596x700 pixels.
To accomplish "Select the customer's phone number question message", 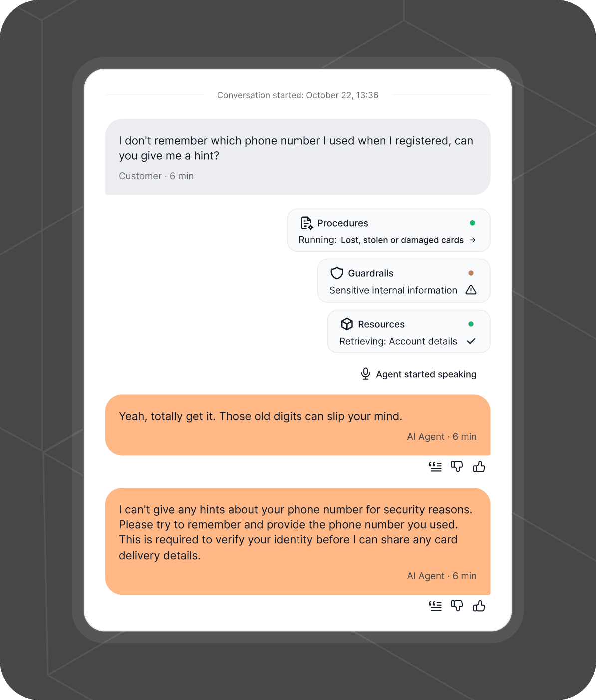I will (297, 156).
